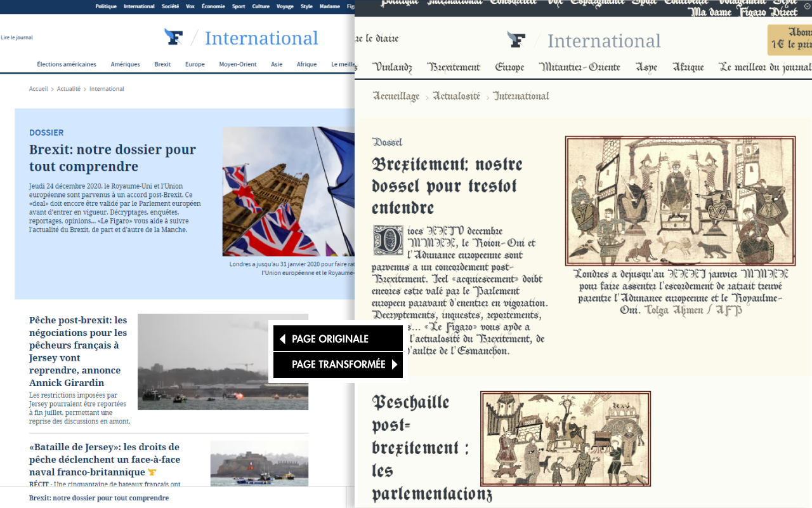The width and height of the screenshot is (812, 508).
Task: Show the original page with PAGE ORIGINALE
Action: click(x=338, y=338)
